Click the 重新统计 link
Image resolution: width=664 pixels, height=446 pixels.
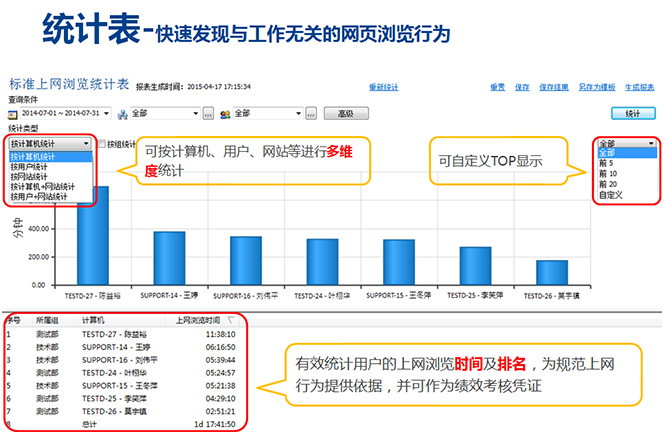click(384, 87)
